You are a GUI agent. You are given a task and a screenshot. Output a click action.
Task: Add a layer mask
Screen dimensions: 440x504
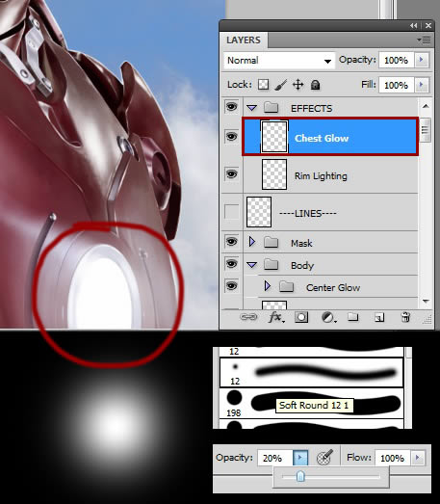tap(301, 318)
